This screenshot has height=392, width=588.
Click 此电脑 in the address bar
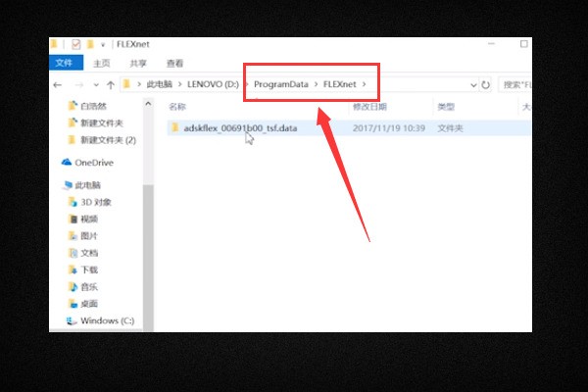pos(159,84)
